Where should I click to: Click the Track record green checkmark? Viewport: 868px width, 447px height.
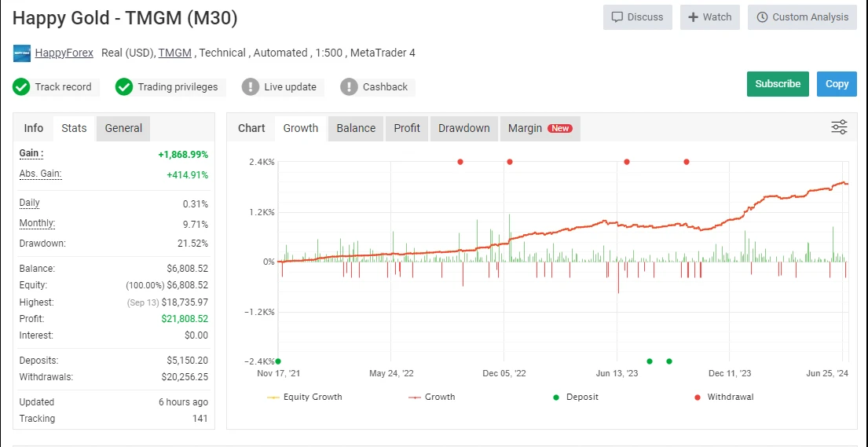(x=21, y=87)
